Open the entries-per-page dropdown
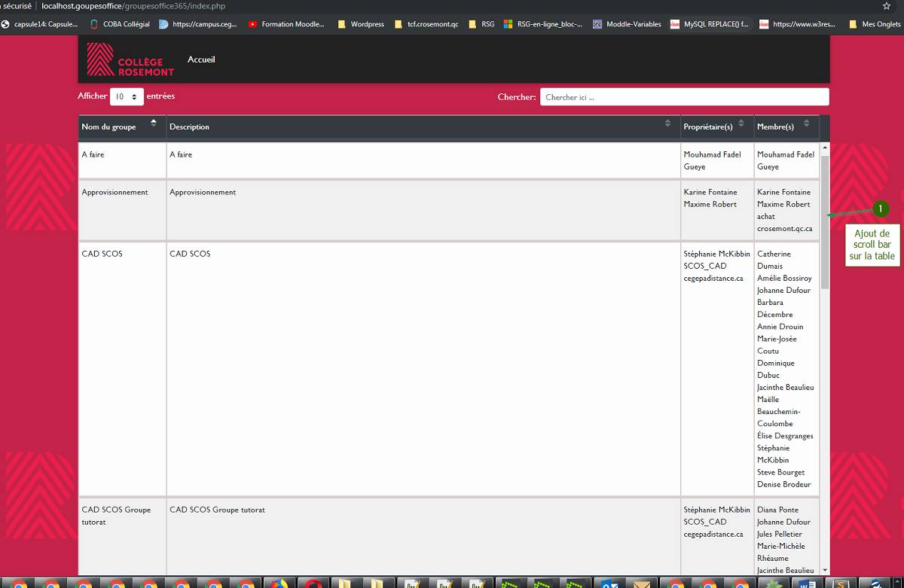The height and width of the screenshot is (588, 904). [x=127, y=97]
